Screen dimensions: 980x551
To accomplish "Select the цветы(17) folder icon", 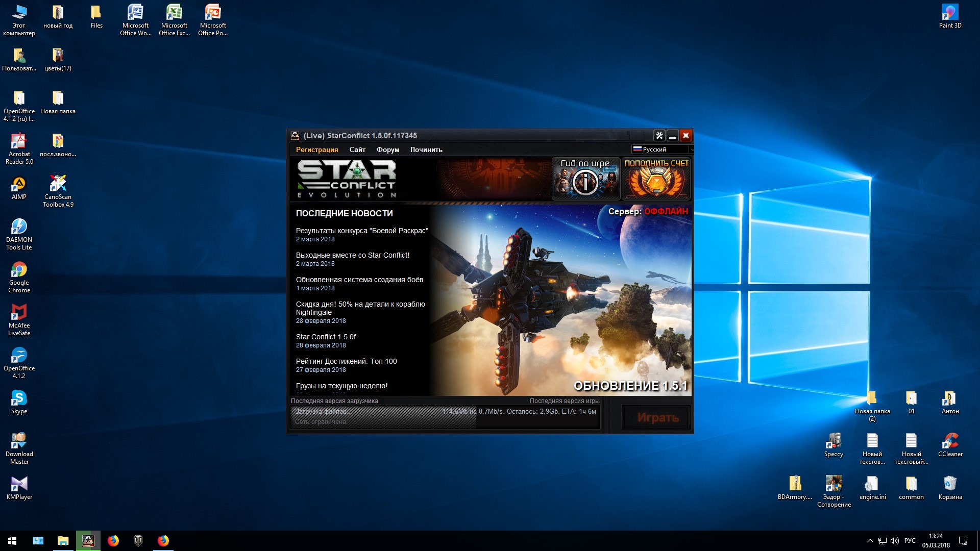I will coord(58,60).
